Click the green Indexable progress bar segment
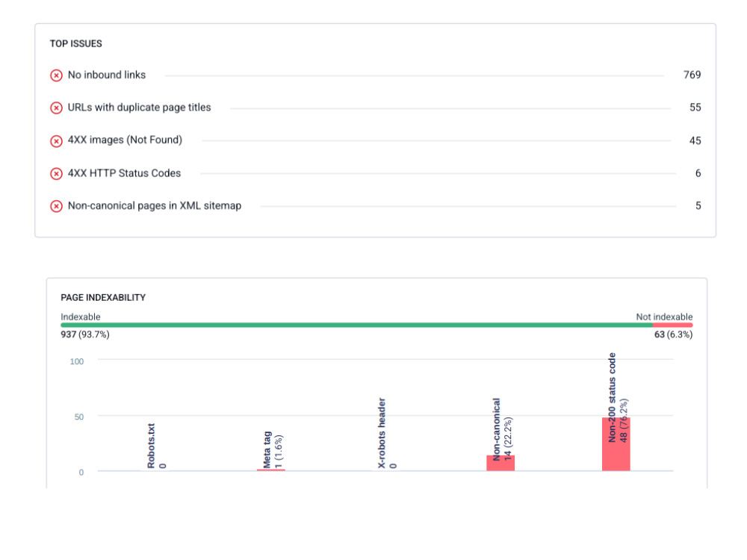The width and height of the screenshot is (747, 560). tap(356, 325)
